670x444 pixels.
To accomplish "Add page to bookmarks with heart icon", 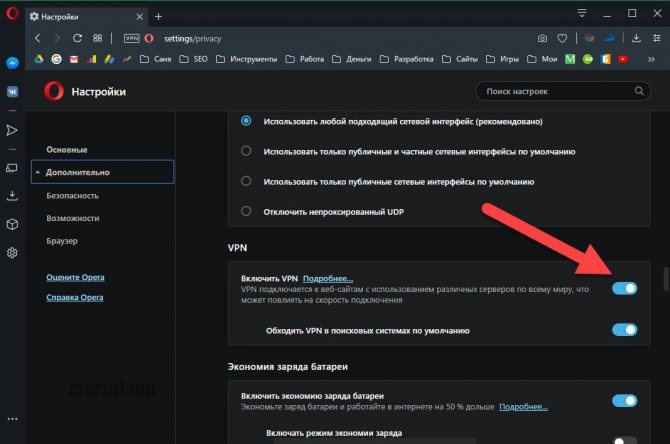I will (x=564, y=38).
